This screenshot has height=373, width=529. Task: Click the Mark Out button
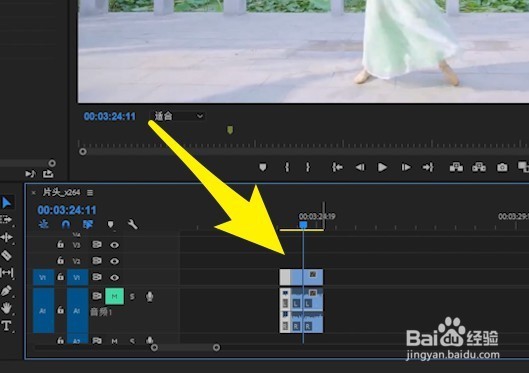click(308, 167)
